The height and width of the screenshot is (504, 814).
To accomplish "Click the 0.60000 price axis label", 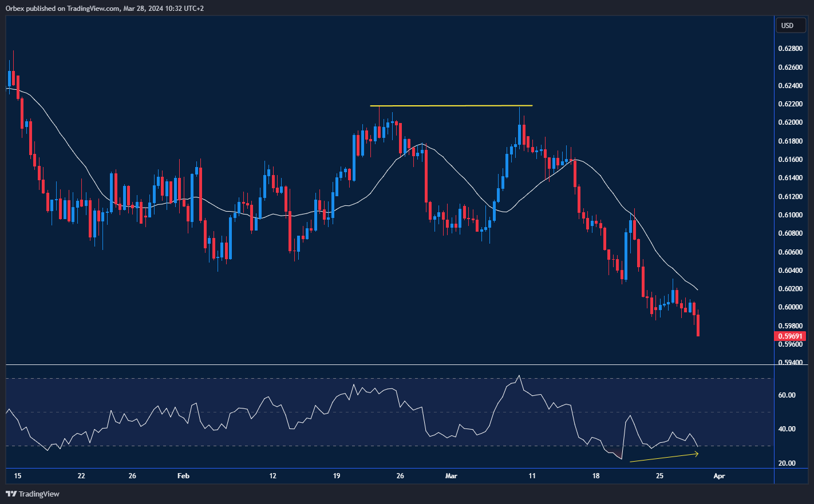I will point(790,307).
